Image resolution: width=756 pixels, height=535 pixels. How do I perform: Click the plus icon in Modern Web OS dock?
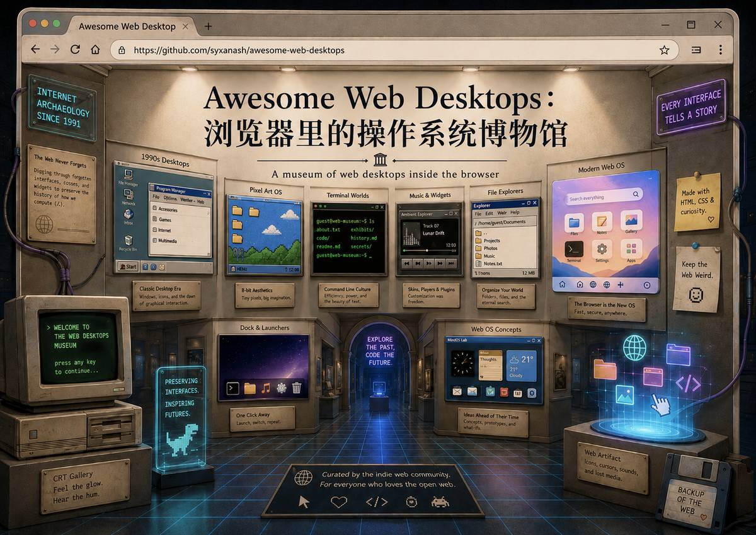(621, 285)
